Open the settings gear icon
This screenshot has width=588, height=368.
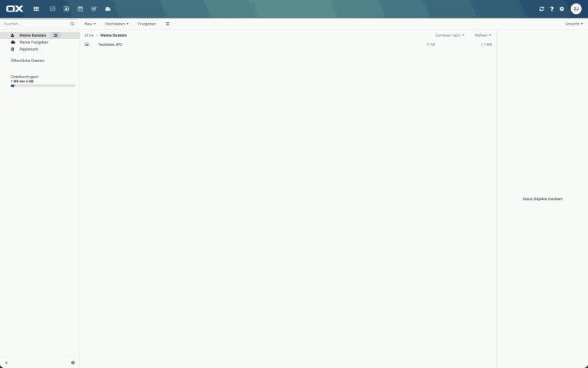tap(562, 8)
